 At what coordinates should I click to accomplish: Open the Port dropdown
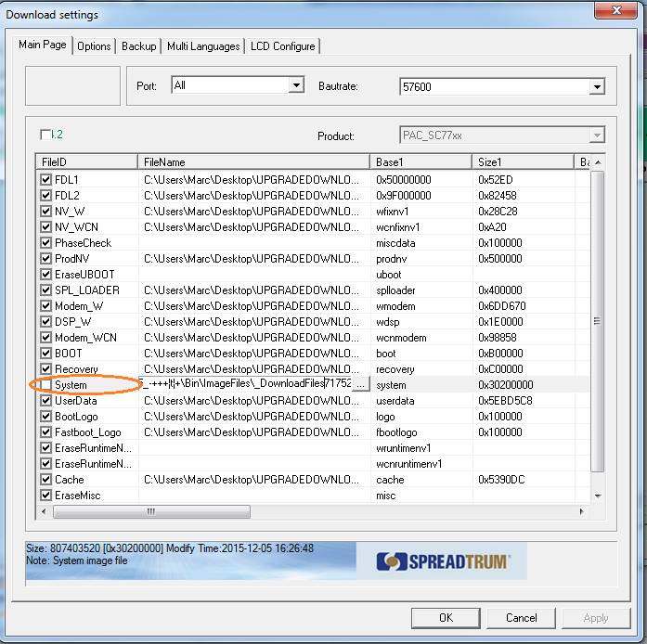296,85
